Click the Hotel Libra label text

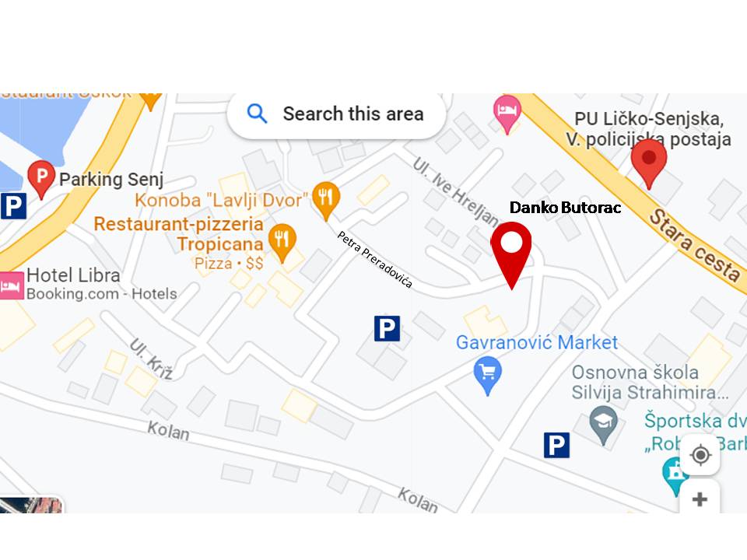(73, 275)
